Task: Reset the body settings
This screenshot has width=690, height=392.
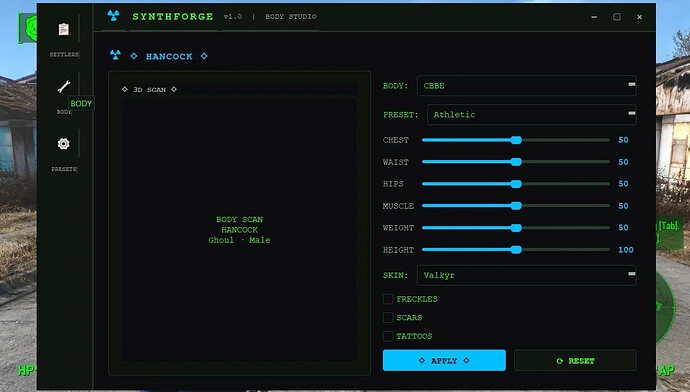Action: 575,360
